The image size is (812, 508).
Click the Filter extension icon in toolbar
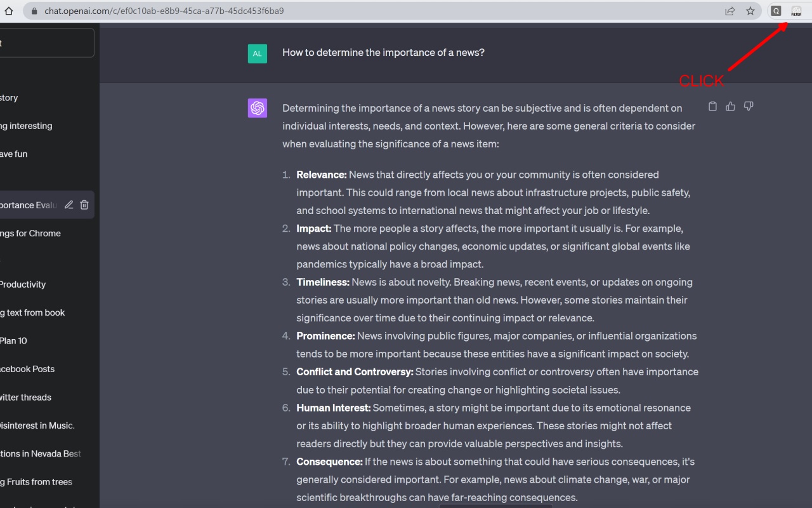(x=796, y=11)
